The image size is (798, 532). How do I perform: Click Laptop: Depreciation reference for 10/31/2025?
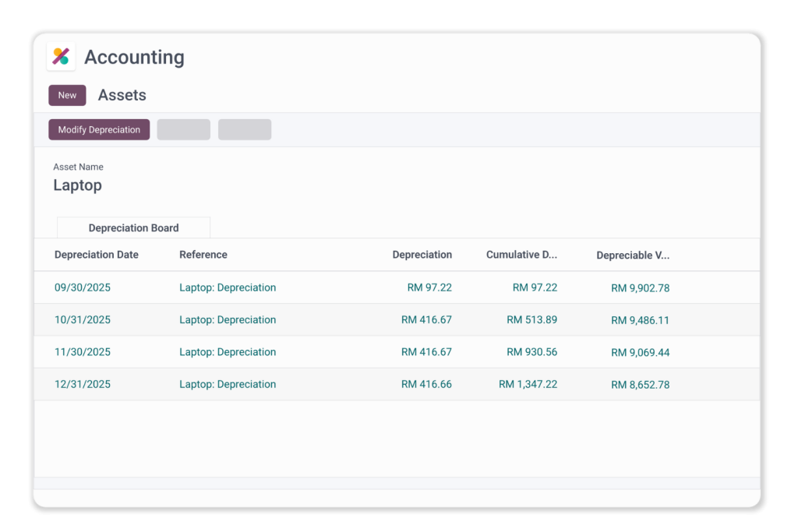coord(228,320)
